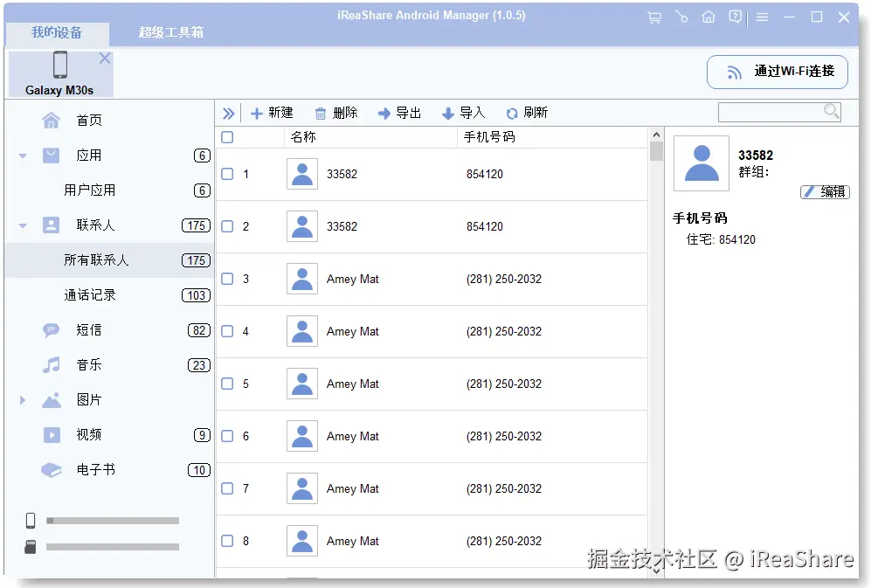Expand the 图片 tree arrow
The height and width of the screenshot is (588, 871).
pyautogui.click(x=23, y=400)
